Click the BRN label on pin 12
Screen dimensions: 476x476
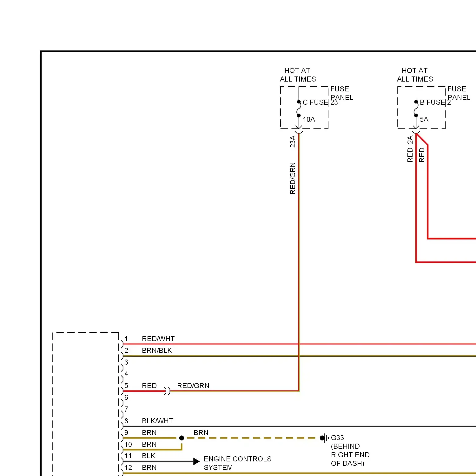click(149, 467)
